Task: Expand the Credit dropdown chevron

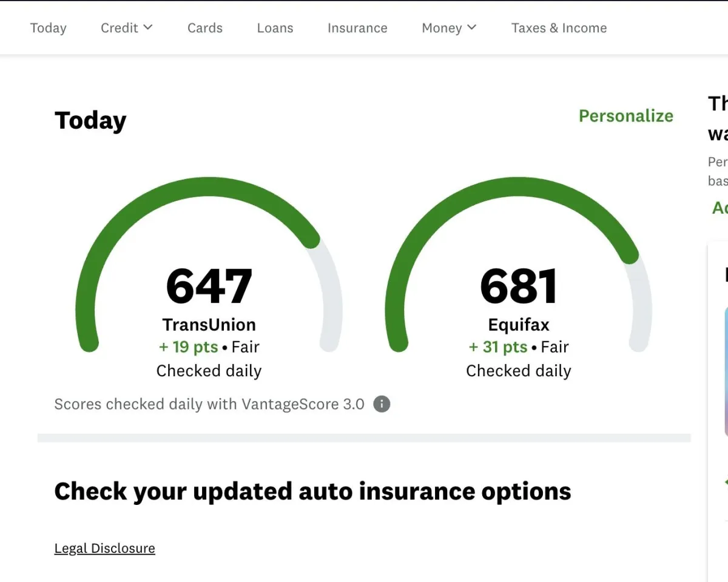Action: click(148, 27)
